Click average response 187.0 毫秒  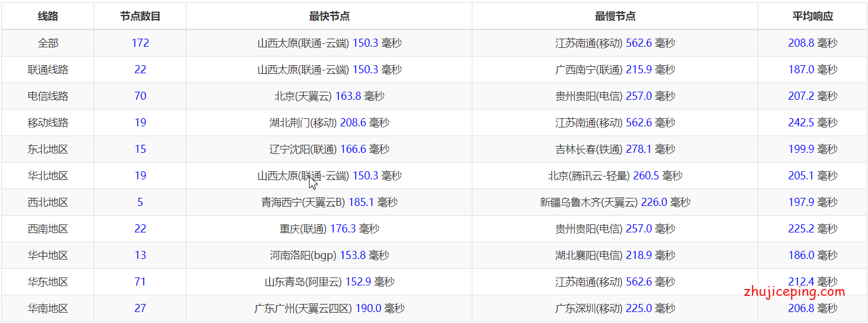813,70
